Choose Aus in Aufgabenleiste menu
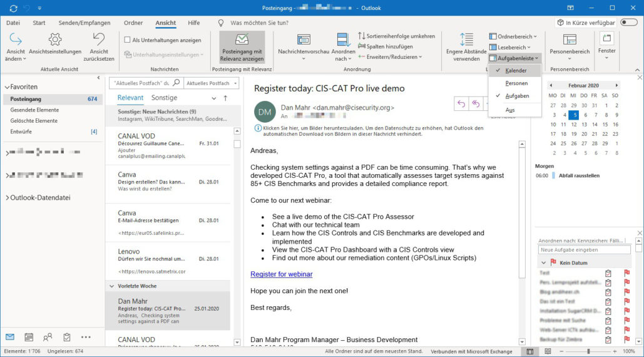 click(x=514, y=110)
